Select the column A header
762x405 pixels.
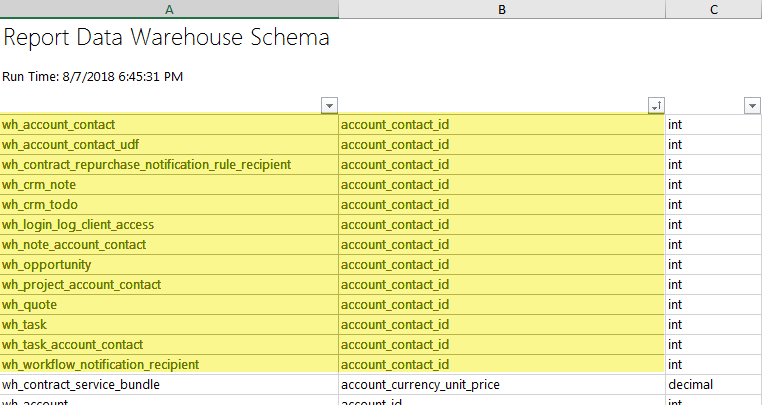pos(169,9)
